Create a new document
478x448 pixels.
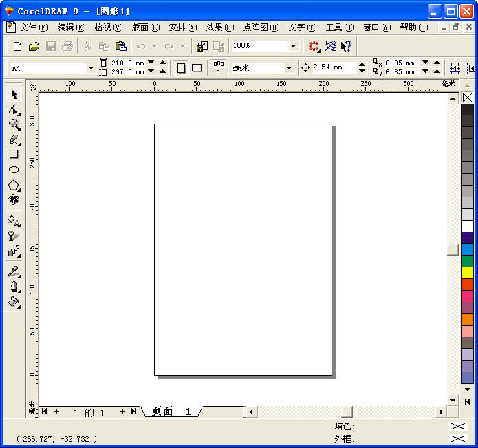pyautogui.click(x=18, y=46)
